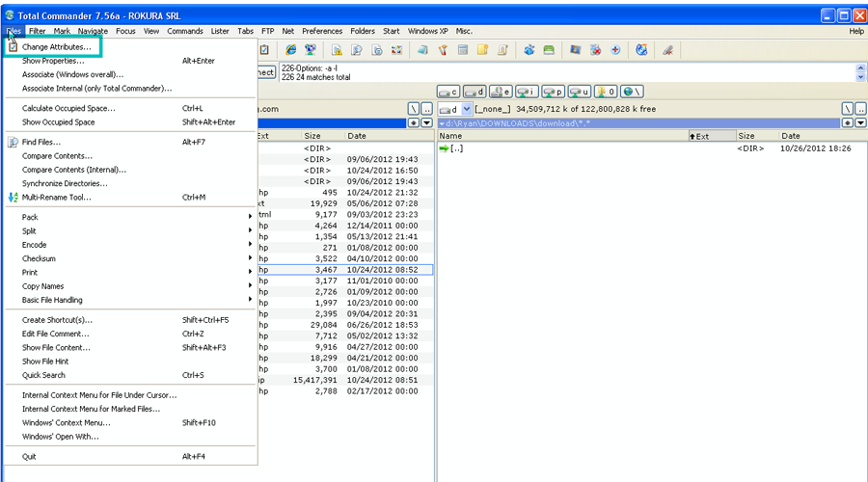
Task: Expand the Encode submenu
Action: click(130, 245)
